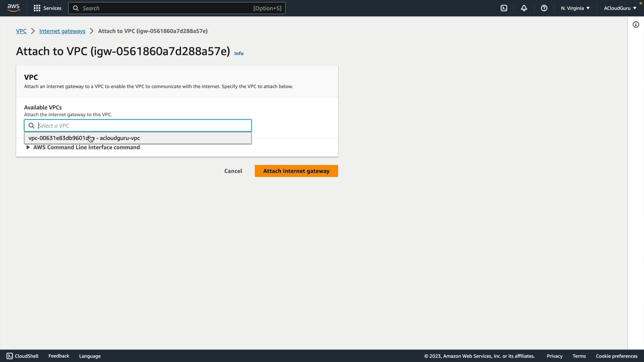Open the Language menu in footer
The height and width of the screenshot is (362, 644).
(x=90, y=356)
